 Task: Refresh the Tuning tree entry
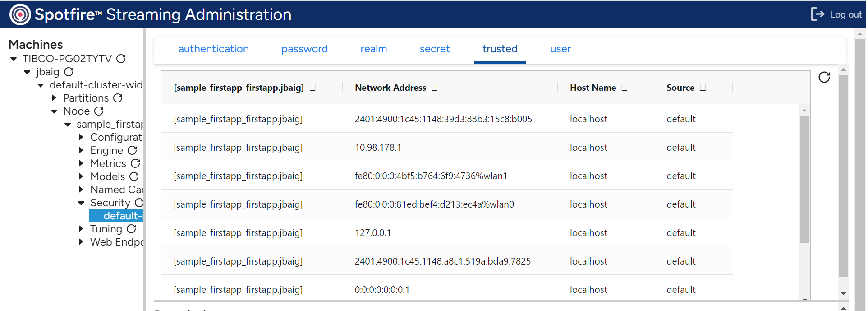point(131,229)
